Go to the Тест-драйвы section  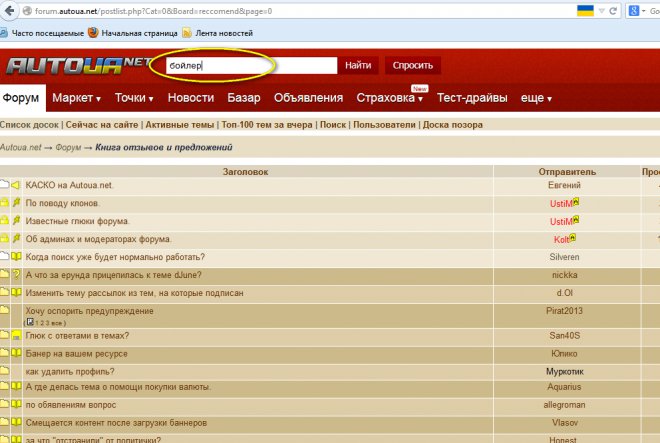point(472,98)
